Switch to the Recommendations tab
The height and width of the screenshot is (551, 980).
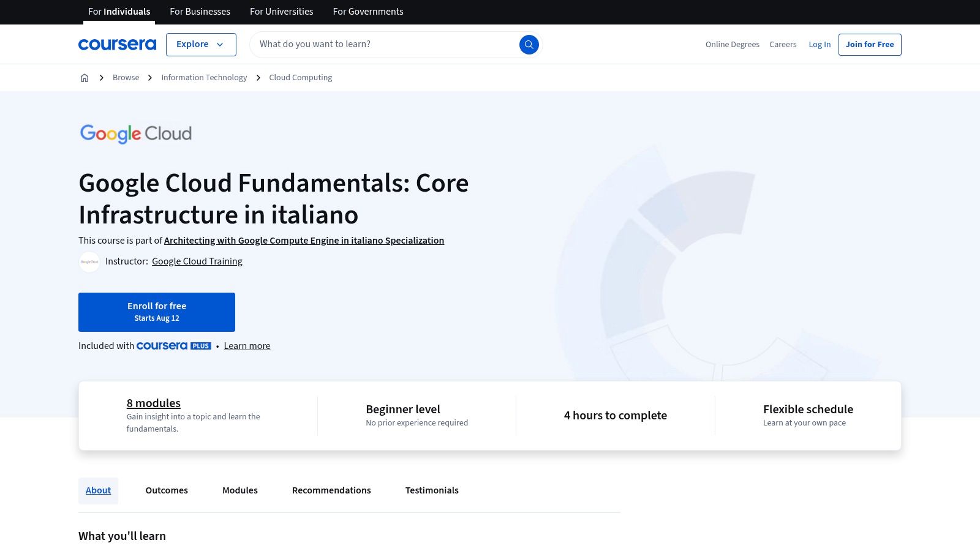[x=331, y=490]
